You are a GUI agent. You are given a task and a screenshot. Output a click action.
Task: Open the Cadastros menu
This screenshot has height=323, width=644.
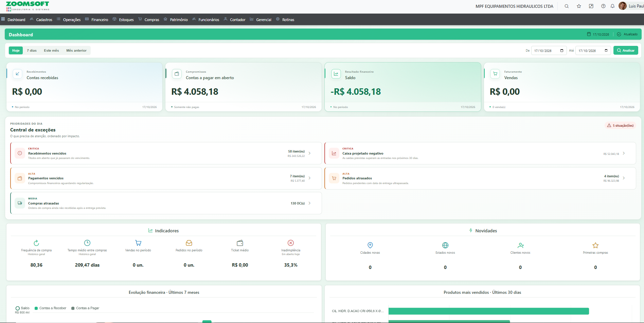41,20
